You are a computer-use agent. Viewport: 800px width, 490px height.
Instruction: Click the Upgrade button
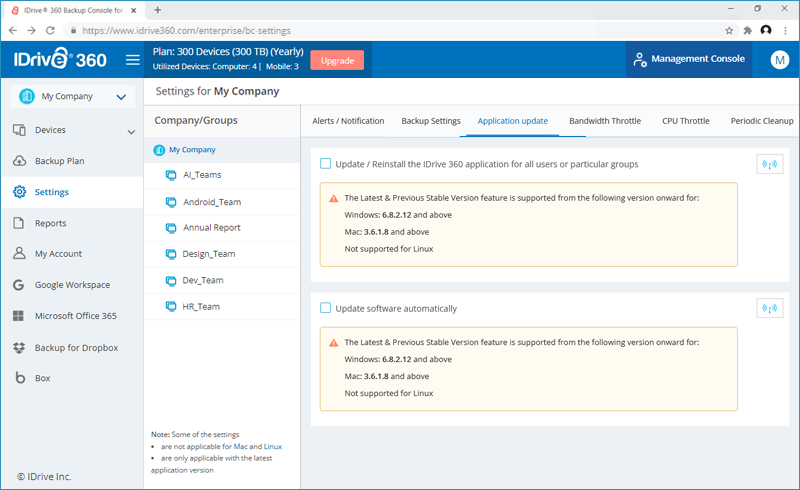click(337, 60)
